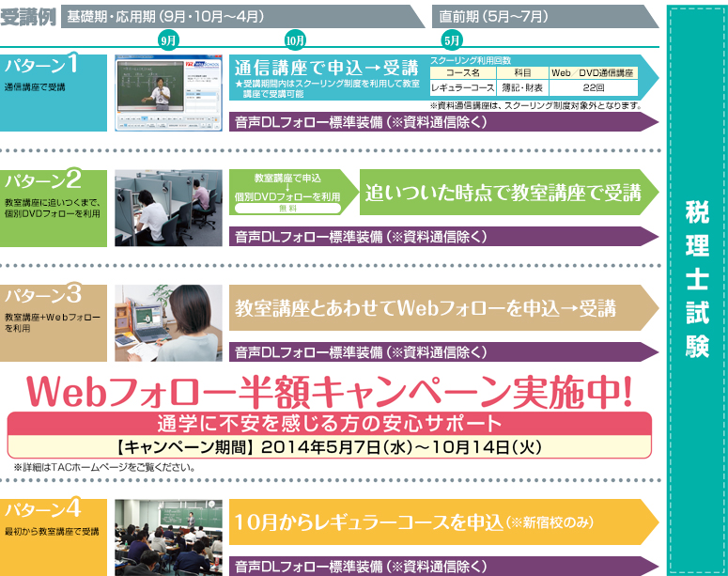The height and width of the screenshot is (576, 728).
Task: Click the パターン4 classroom lecture photo
Action: (168, 537)
